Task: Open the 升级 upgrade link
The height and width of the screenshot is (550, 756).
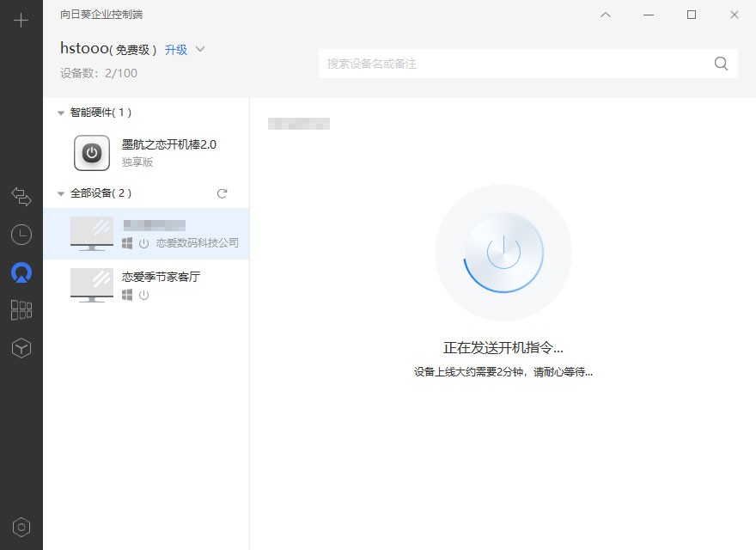Action: [175, 50]
